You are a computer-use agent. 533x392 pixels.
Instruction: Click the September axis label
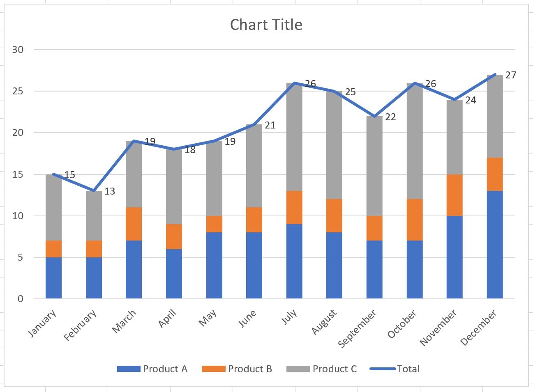pyautogui.click(x=357, y=328)
